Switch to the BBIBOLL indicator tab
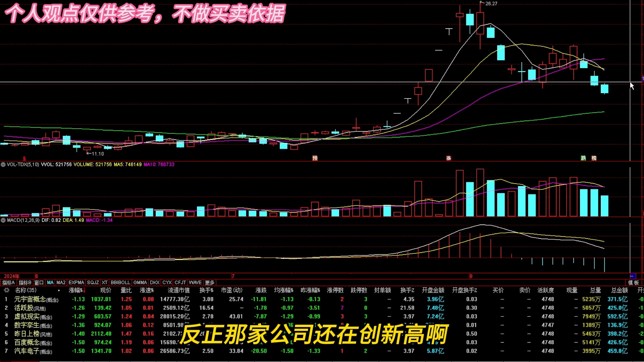This screenshot has height=362, width=644. pyautogui.click(x=120, y=283)
